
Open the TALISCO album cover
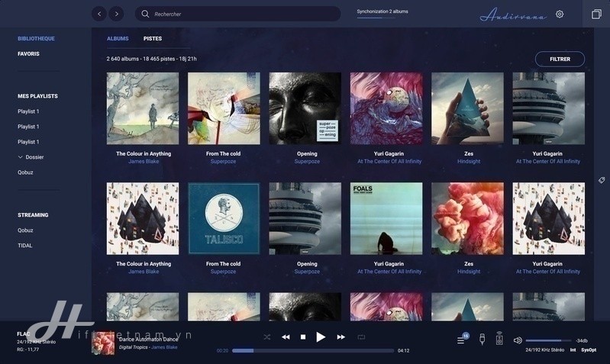point(224,218)
